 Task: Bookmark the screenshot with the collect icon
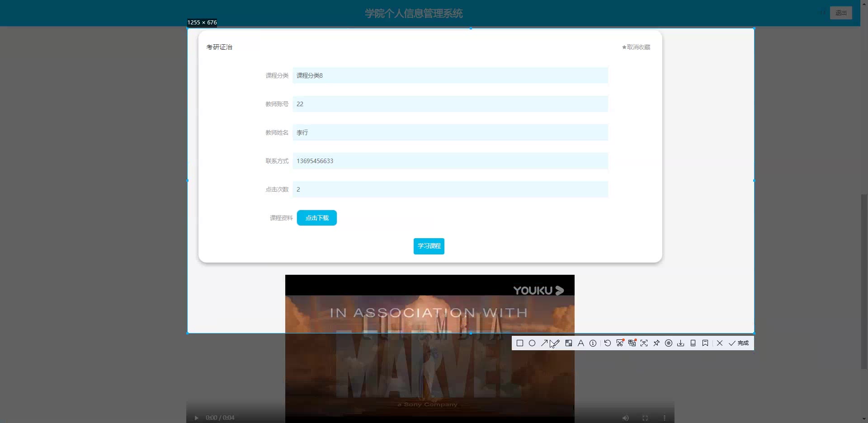point(705,343)
